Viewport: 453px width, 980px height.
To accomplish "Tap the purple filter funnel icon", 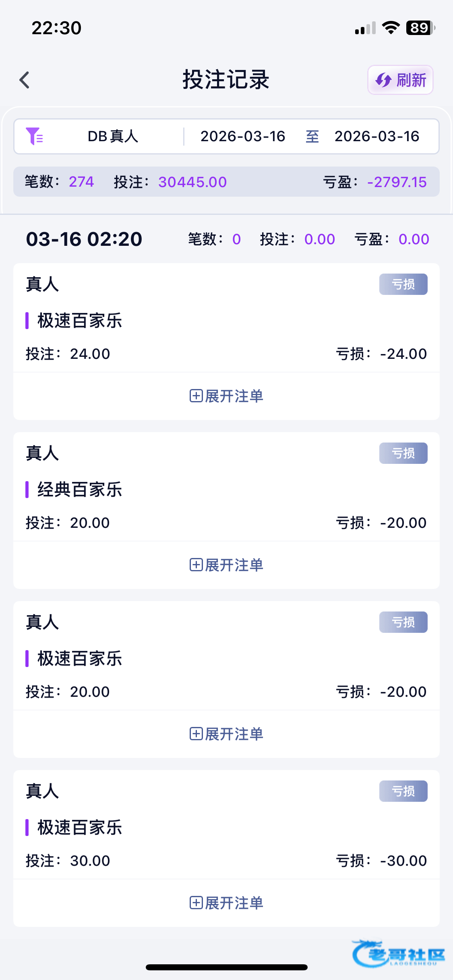I will 34,136.
